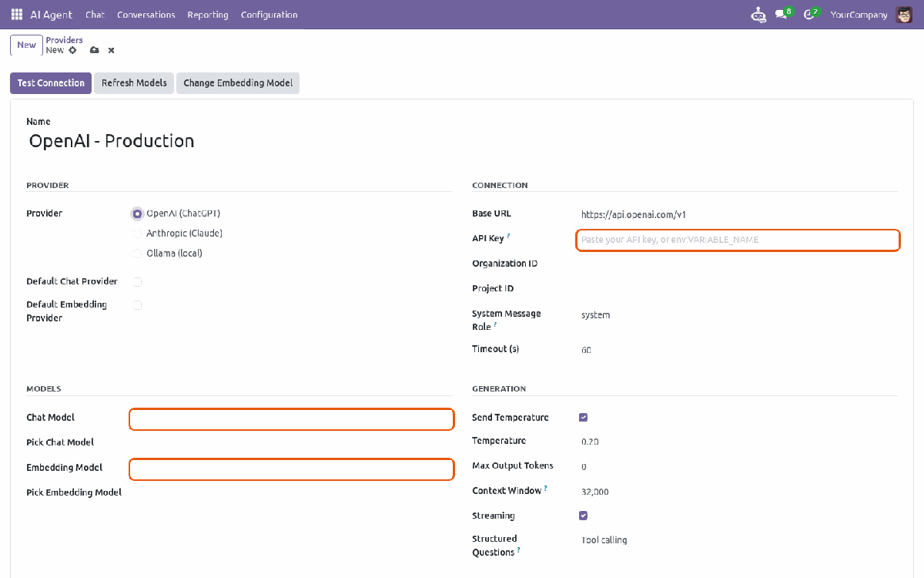Enable the Default Chat Provider checkbox
Screen dimensions: 924x578
tap(137, 282)
